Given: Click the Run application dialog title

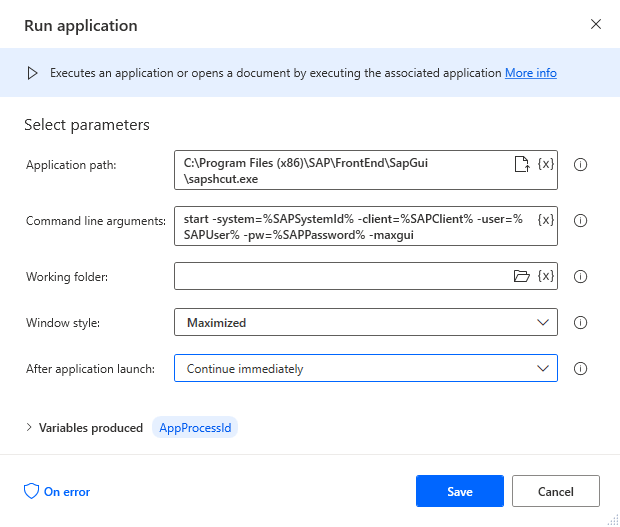Looking at the screenshot, I should [x=81, y=26].
